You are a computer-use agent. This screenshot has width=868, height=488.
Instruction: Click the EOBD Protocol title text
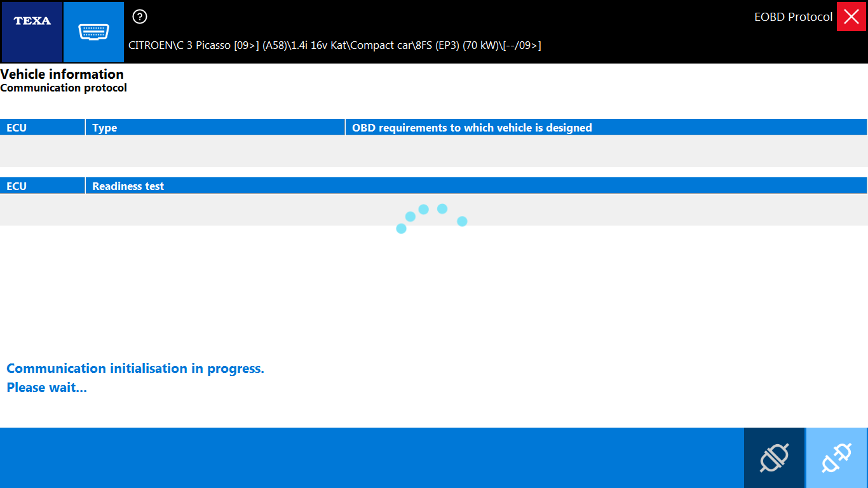click(793, 17)
